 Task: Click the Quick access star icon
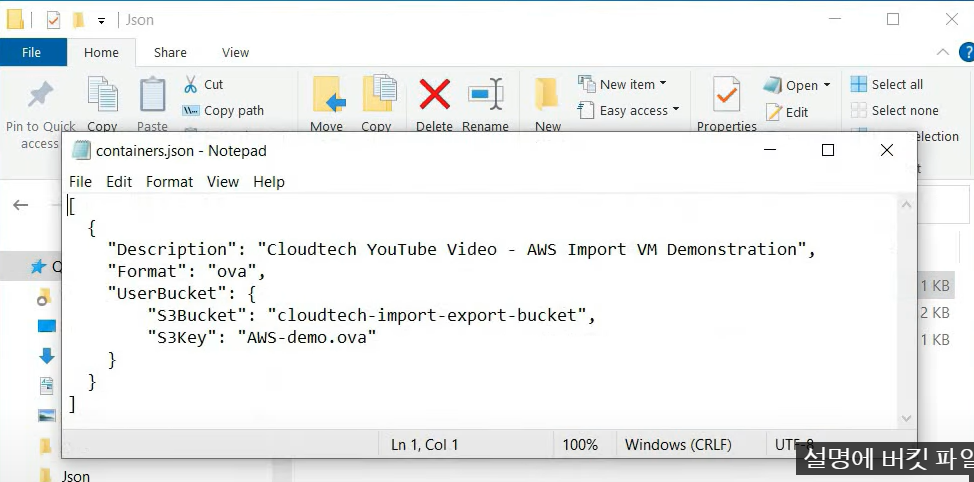39,267
